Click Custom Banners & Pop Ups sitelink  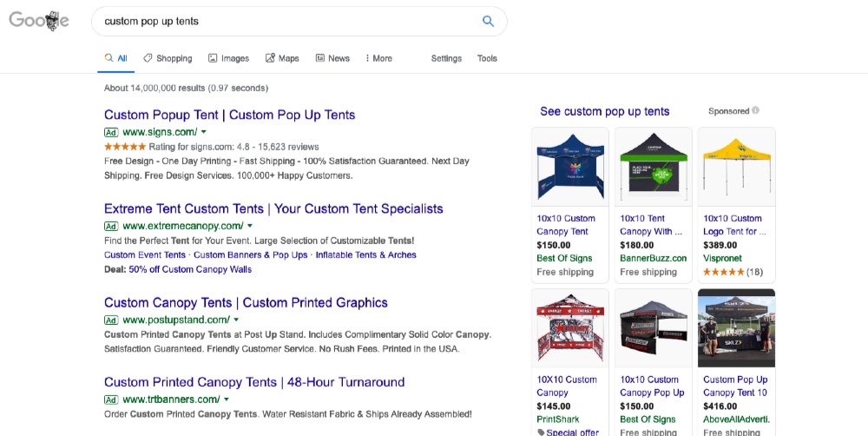(x=250, y=254)
